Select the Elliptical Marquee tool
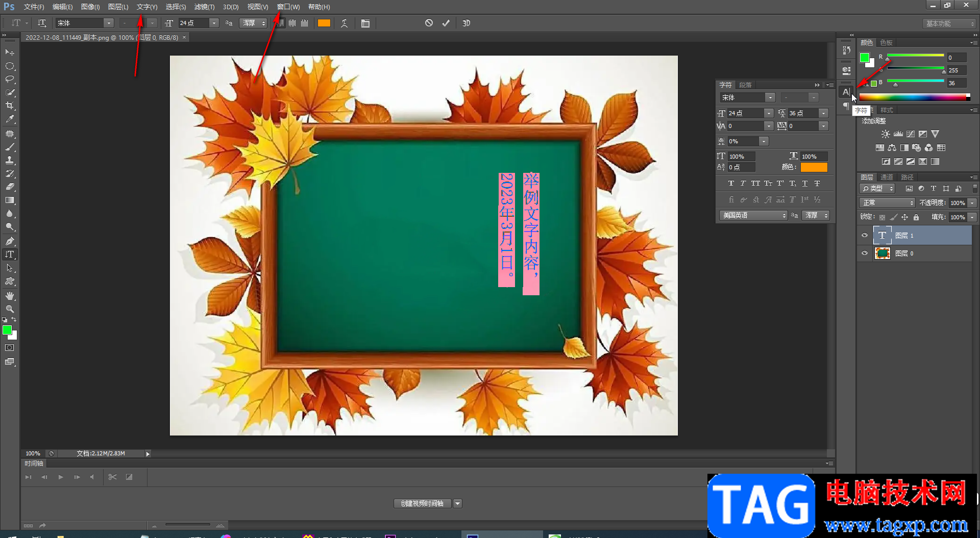The height and width of the screenshot is (538, 980). (10, 66)
